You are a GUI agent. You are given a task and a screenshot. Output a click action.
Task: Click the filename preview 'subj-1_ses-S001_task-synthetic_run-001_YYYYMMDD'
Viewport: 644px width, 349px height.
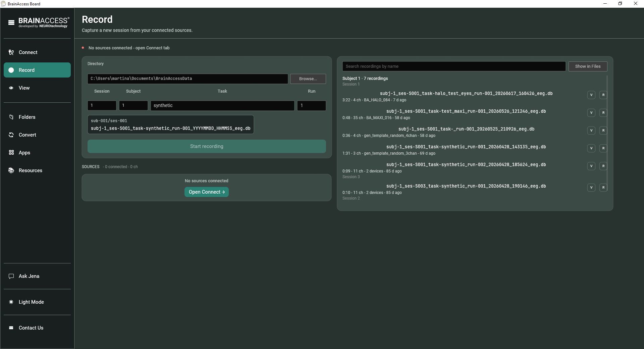171,129
